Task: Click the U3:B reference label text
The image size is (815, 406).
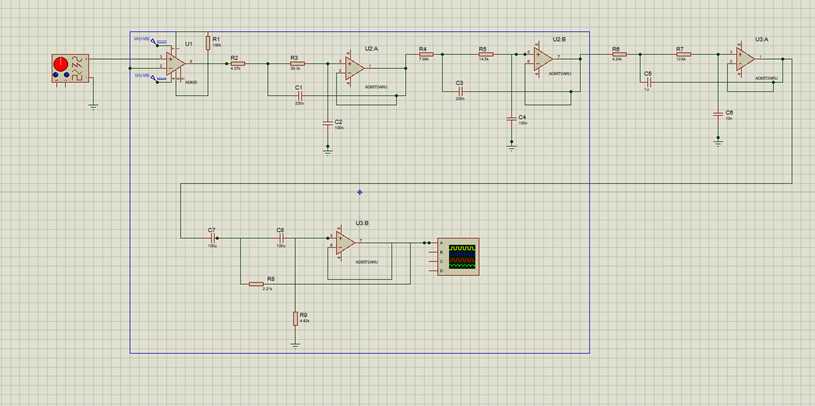Action: [x=362, y=224]
